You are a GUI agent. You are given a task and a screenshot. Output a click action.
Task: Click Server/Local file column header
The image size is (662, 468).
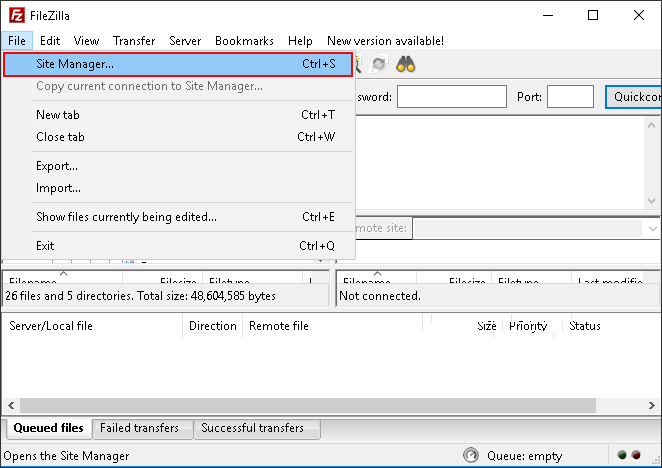(92, 326)
